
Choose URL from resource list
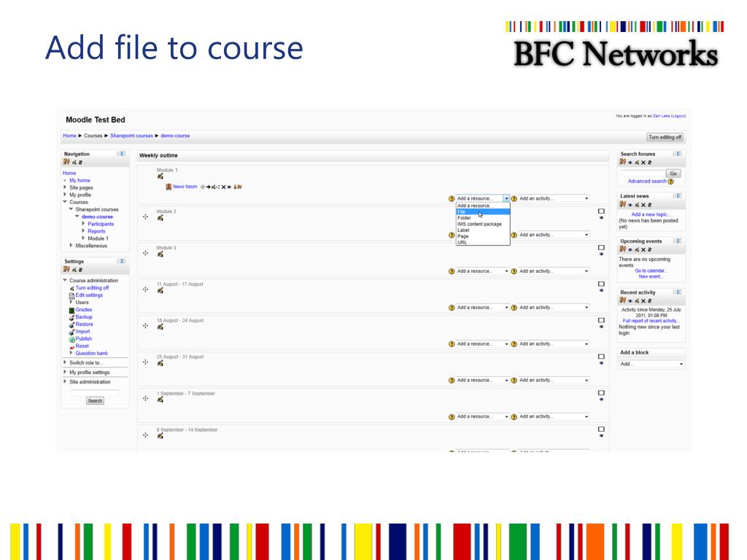(x=483, y=242)
